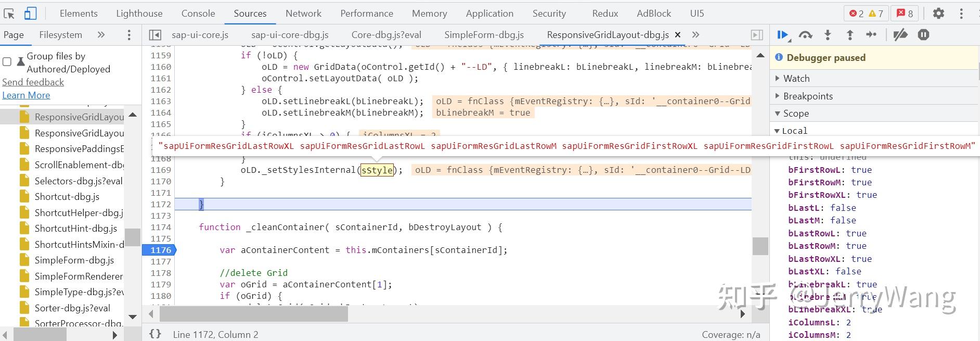The width and height of the screenshot is (980, 341).
Task: Open ResponsivePaddingsE file in the tree
Action: (72, 149)
